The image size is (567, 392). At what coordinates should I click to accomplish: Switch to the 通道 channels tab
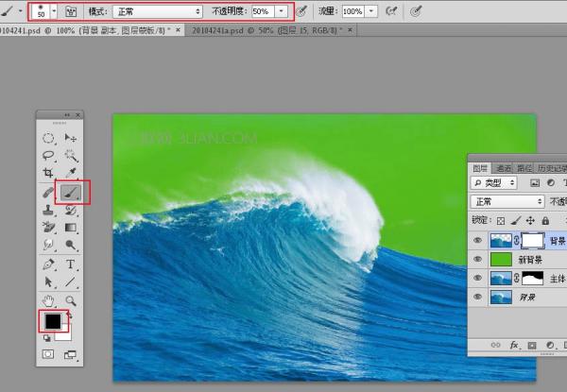(x=504, y=168)
